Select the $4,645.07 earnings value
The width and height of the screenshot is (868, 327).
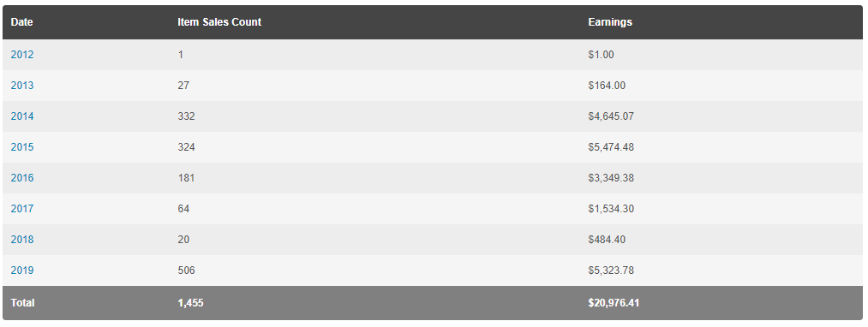tap(611, 116)
